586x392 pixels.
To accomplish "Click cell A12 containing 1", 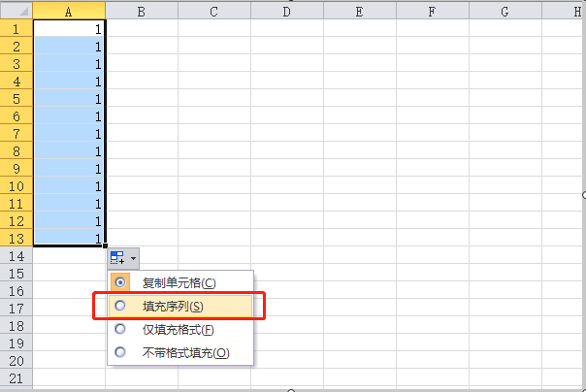I will pos(69,220).
